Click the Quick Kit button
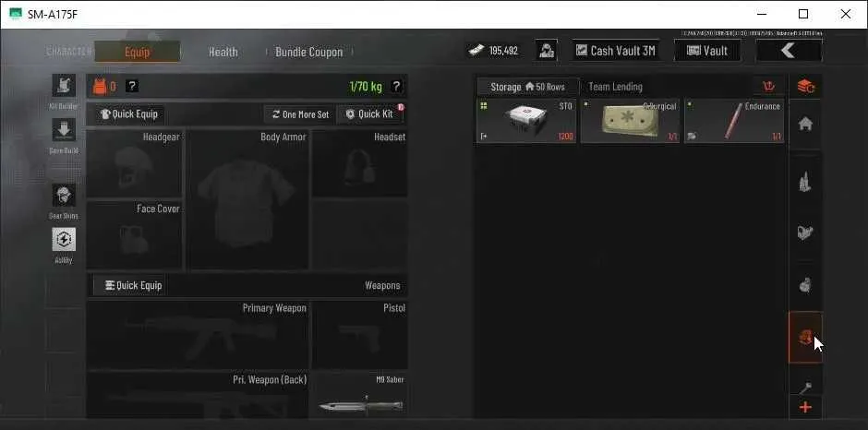The width and height of the screenshot is (868, 430). click(370, 114)
